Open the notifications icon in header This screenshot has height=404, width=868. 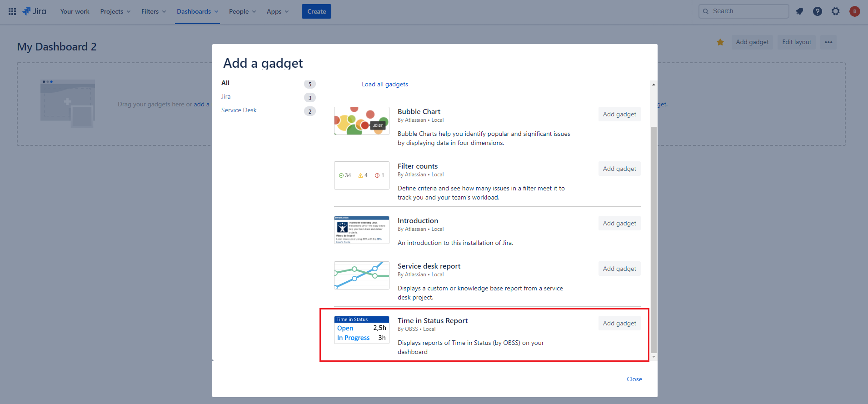pyautogui.click(x=799, y=11)
